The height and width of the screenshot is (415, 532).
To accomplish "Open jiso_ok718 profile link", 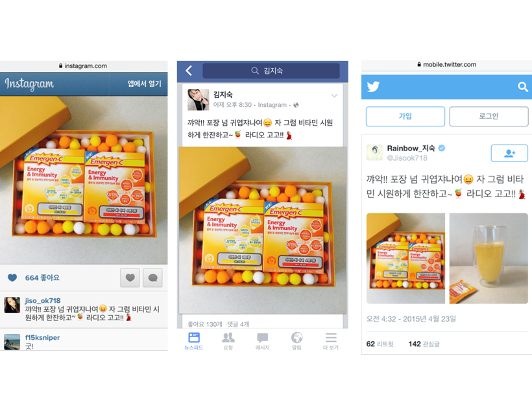I will (x=43, y=301).
